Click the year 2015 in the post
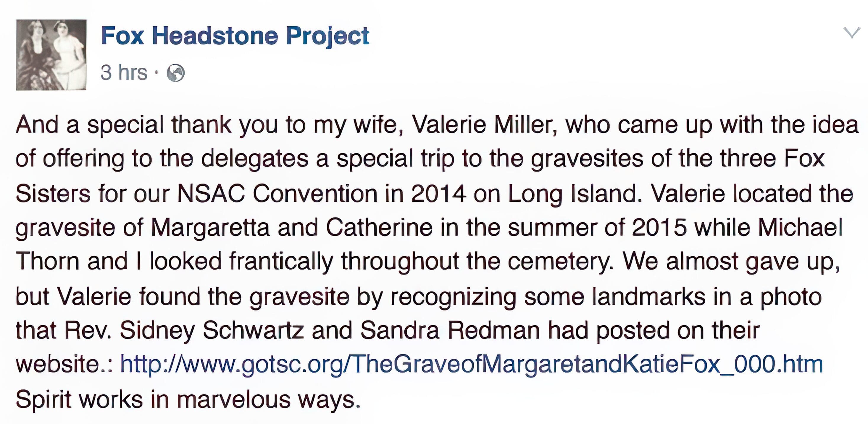Screen dimensions: 868x424 tap(659, 228)
